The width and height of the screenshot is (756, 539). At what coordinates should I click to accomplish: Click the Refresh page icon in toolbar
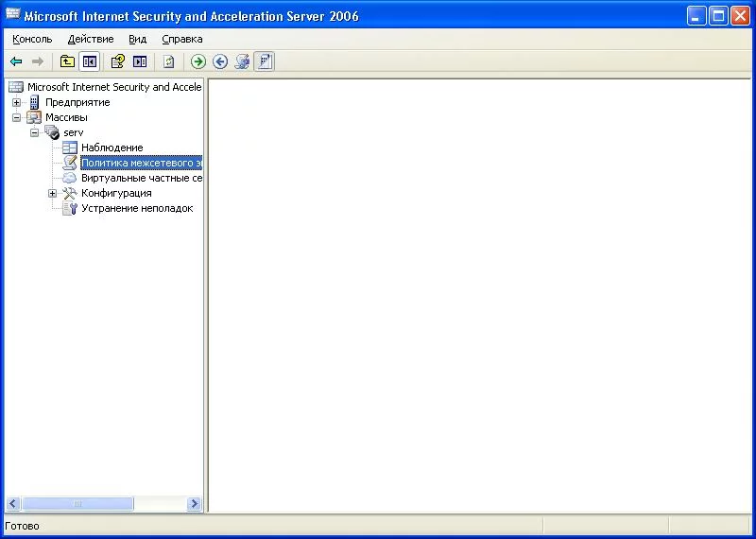(169, 61)
